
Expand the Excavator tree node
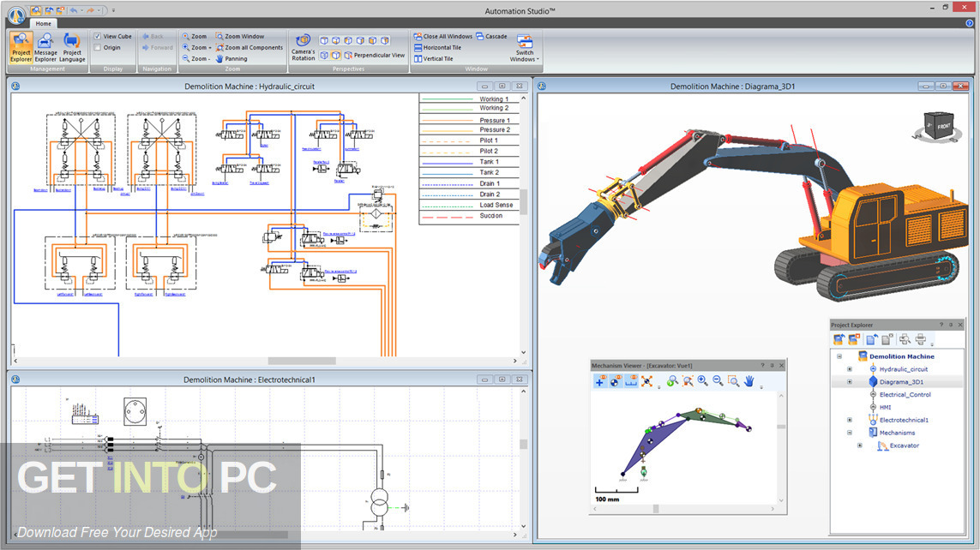coord(859,445)
